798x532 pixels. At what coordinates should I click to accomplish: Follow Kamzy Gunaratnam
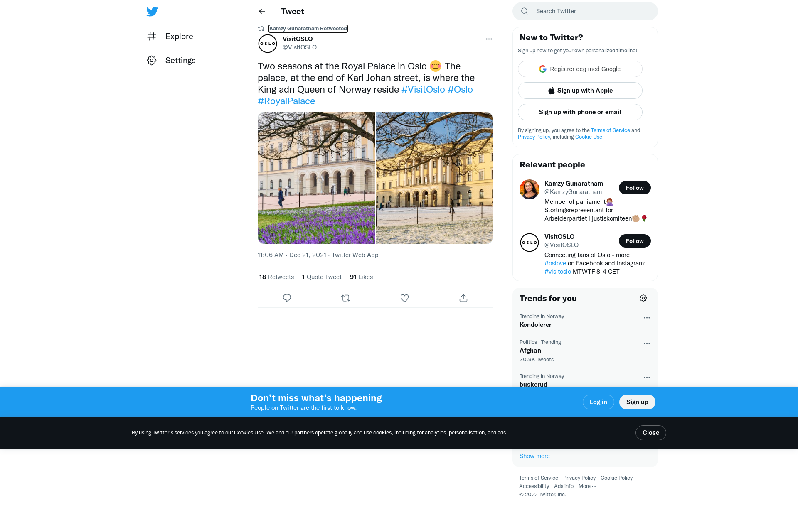(635, 188)
